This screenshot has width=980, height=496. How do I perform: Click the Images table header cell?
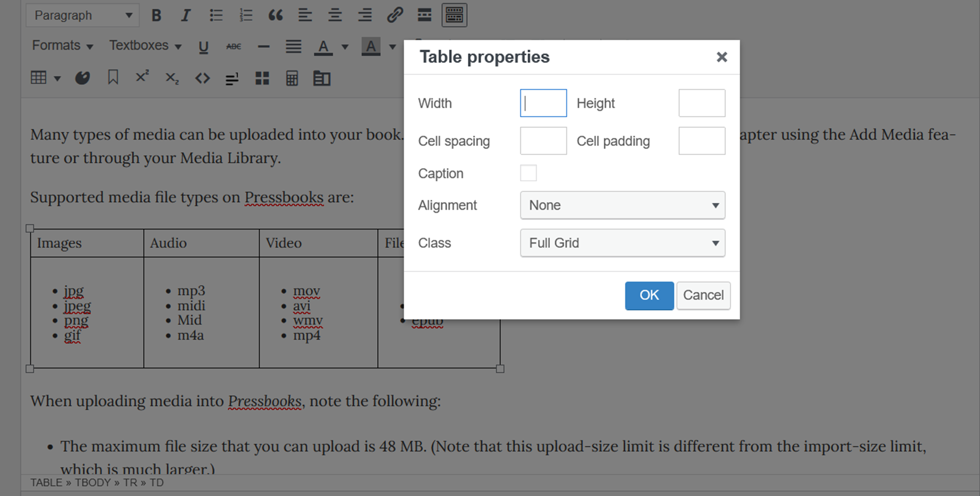87,243
